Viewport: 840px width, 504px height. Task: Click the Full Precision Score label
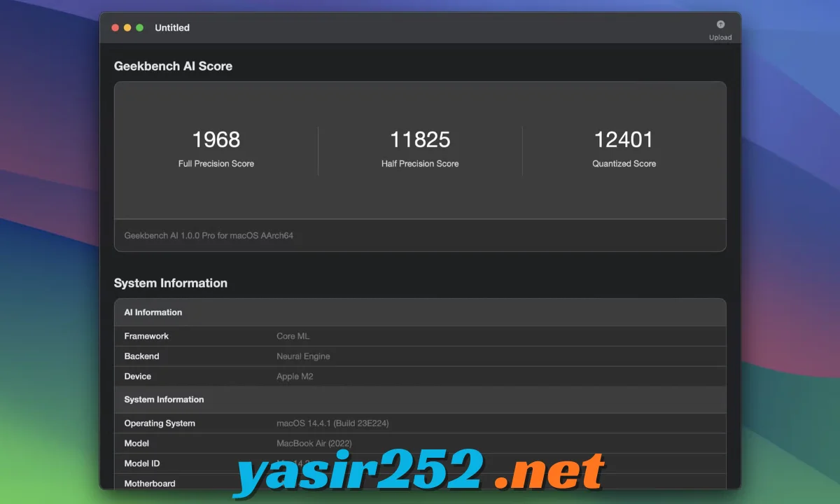pyautogui.click(x=216, y=164)
